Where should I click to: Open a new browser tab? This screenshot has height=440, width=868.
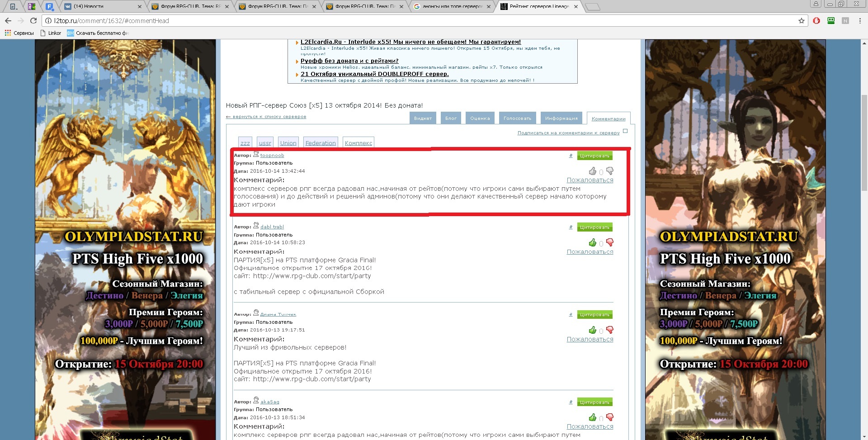pyautogui.click(x=592, y=7)
